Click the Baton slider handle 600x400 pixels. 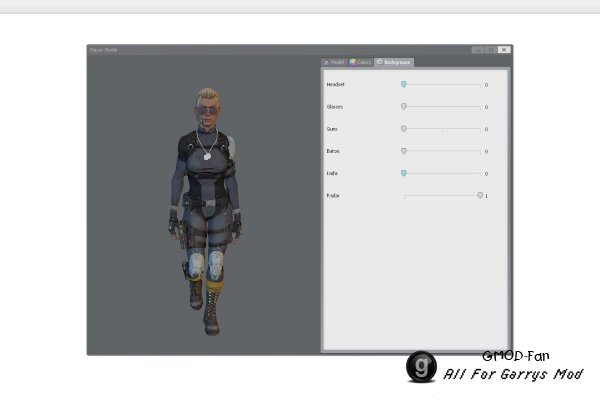point(404,151)
